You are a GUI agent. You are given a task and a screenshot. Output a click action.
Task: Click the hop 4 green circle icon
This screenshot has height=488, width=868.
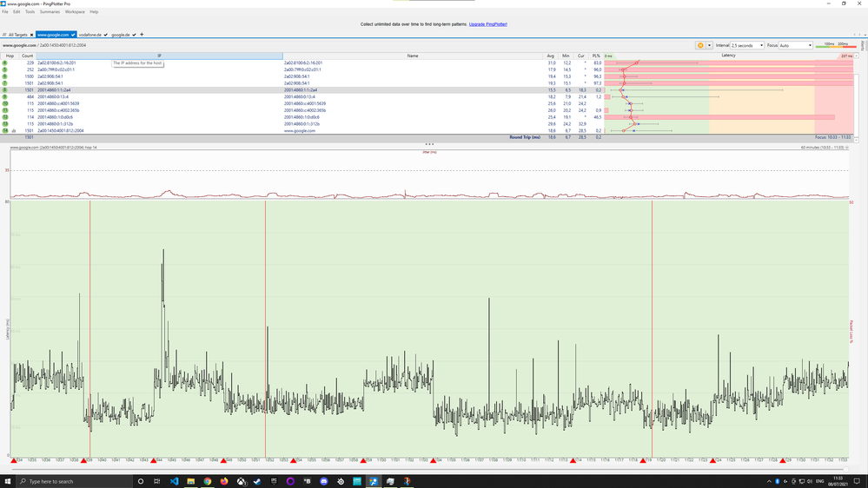[5, 63]
